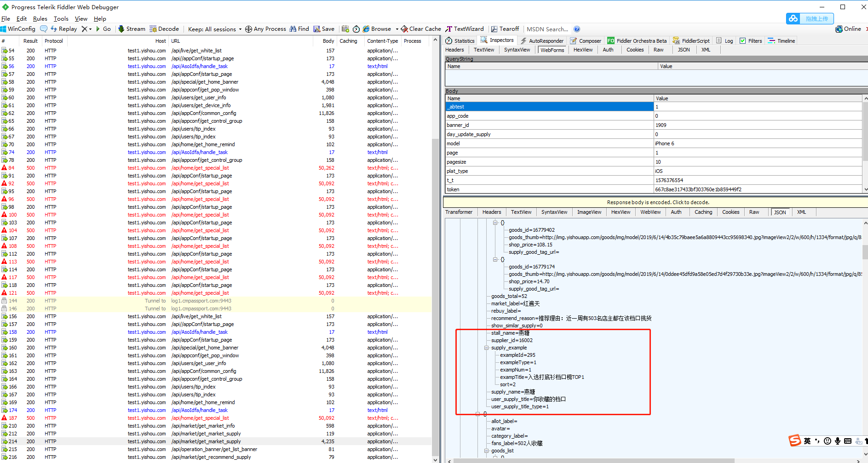Image resolution: width=868 pixels, height=463 pixels.
Task: Start the timer stopwatch icon
Action: [356, 29]
